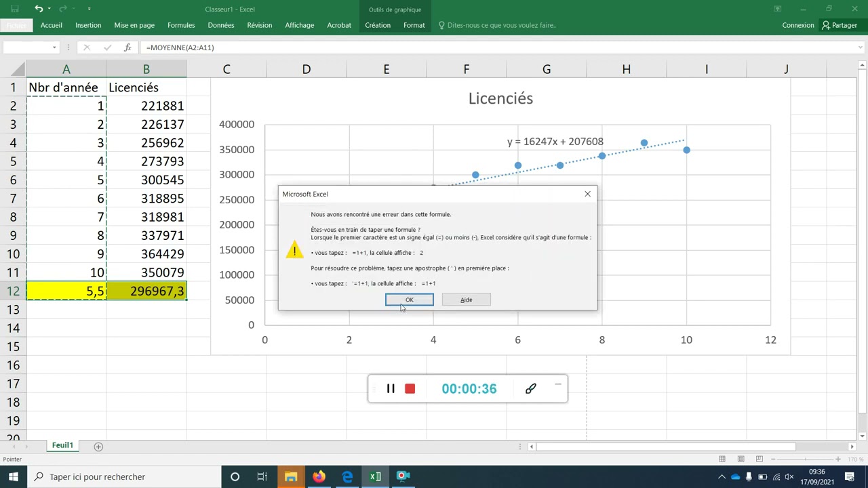
Task: Click the vertical scrollbar down arrow
Action: pyautogui.click(x=862, y=436)
